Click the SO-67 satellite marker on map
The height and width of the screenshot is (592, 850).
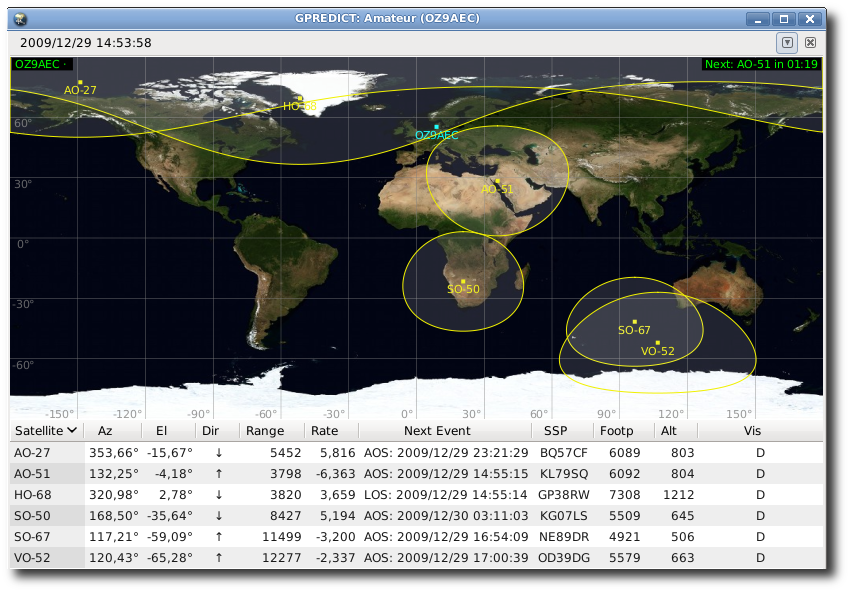pyautogui.click(x=635, y=322)
